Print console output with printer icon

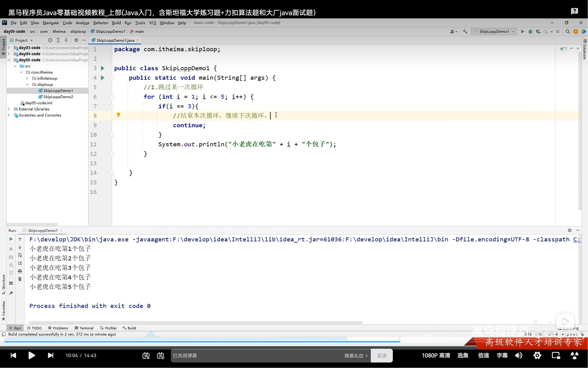tap(20, 271)
